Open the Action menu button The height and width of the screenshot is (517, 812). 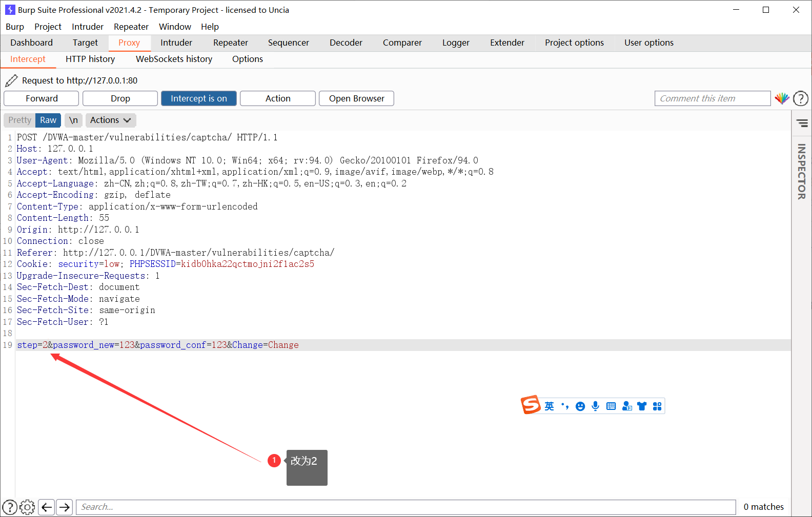[x=278, y=98]
